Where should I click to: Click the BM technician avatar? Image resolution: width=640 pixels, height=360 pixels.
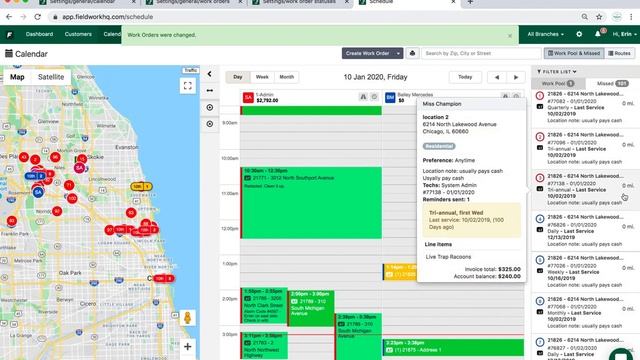click(x=390, y=98)
